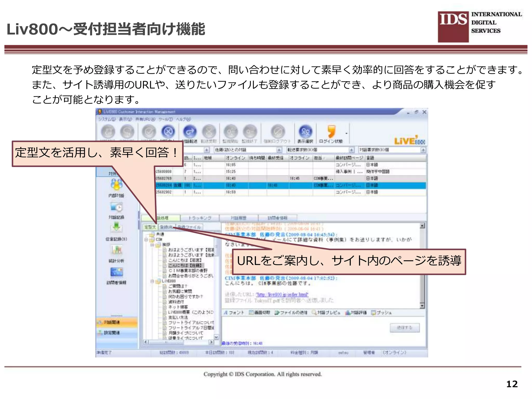
Task: Click the blue crossed-circle end chat icon
Action: [x=168, y=131]
